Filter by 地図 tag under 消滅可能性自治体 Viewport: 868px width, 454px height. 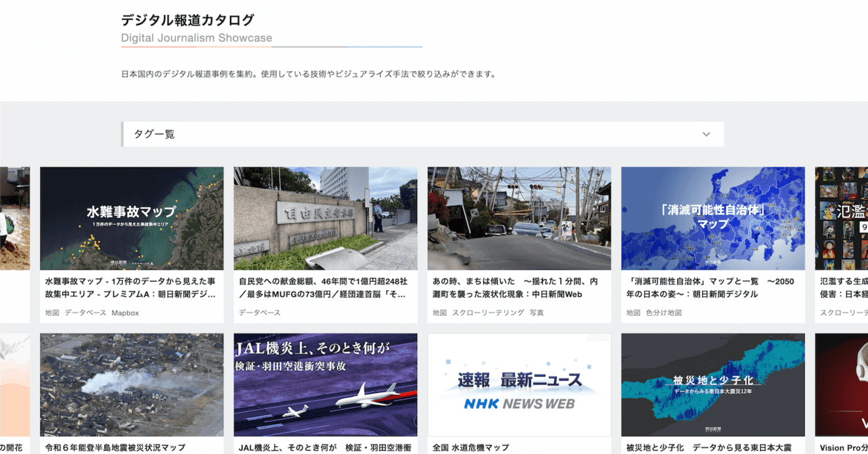point(633,313)
